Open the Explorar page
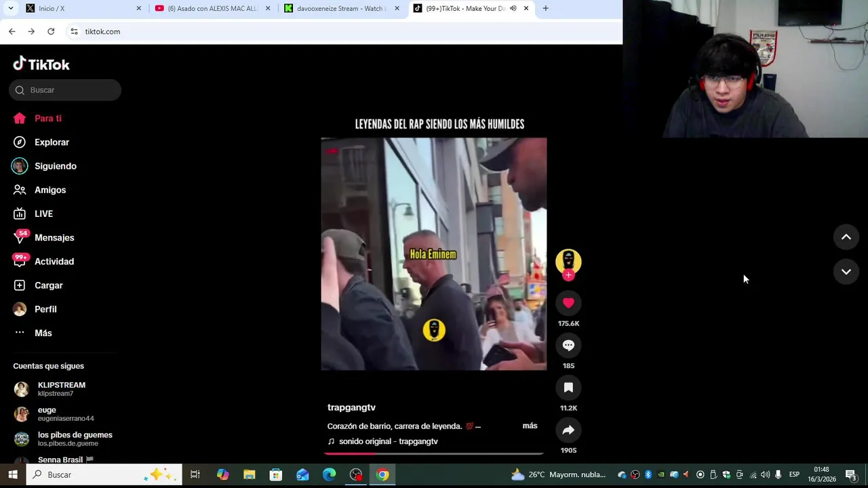 41,142
